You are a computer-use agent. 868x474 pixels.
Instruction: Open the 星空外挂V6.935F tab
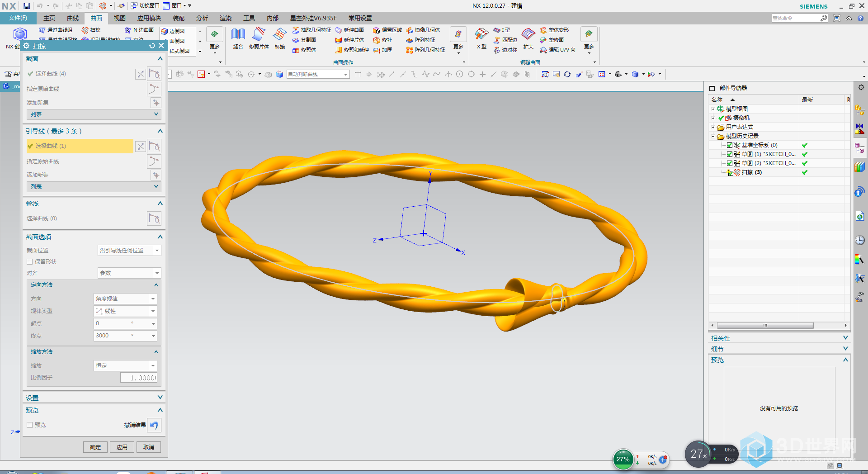[313, 18]
